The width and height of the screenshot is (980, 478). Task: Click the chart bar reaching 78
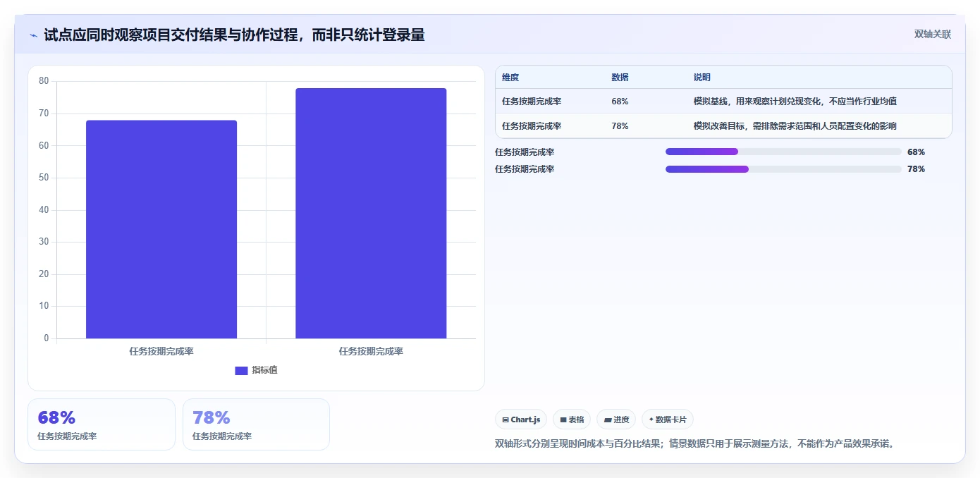[371, 213]
